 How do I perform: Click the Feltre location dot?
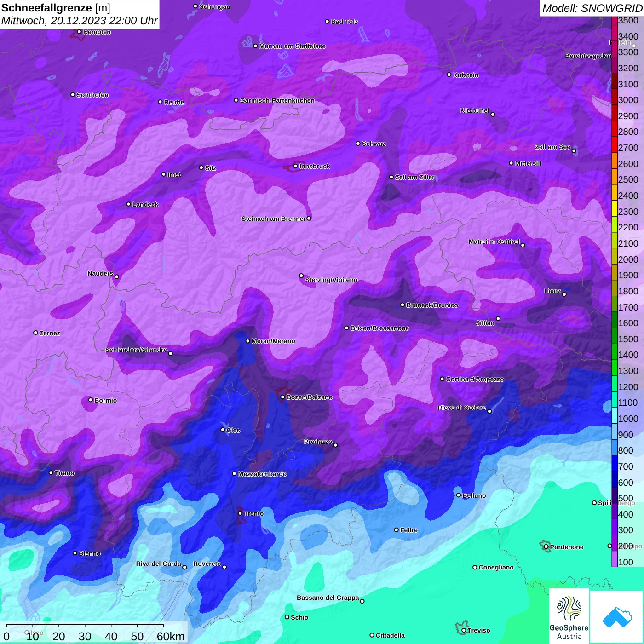point(396,530)
